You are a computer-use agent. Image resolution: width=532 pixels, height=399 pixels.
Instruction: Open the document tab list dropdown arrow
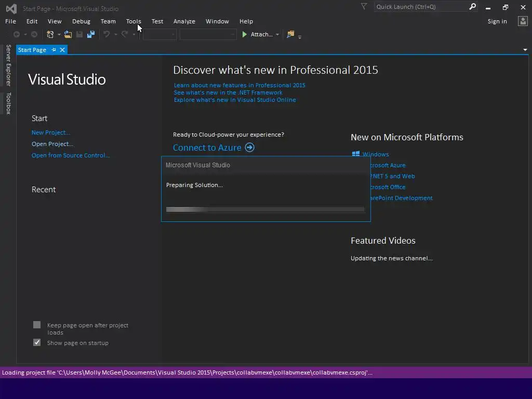[x=525, y=50]
